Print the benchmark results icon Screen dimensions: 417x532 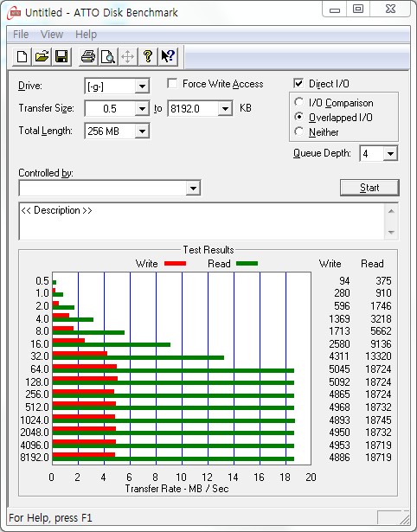pyautogui.click(x=88, y=56)
